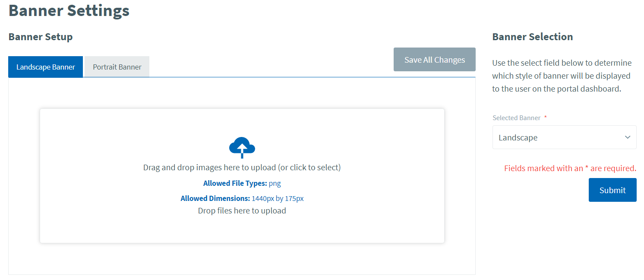Click the Banner Setup section heading
The image size is (644, 280).
click(41, 37)
